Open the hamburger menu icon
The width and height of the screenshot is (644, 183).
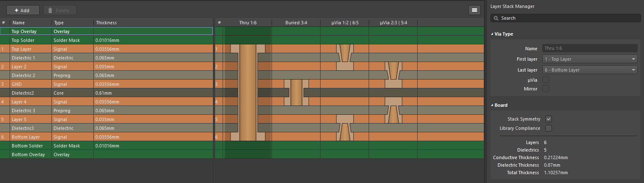pos(474,10)
